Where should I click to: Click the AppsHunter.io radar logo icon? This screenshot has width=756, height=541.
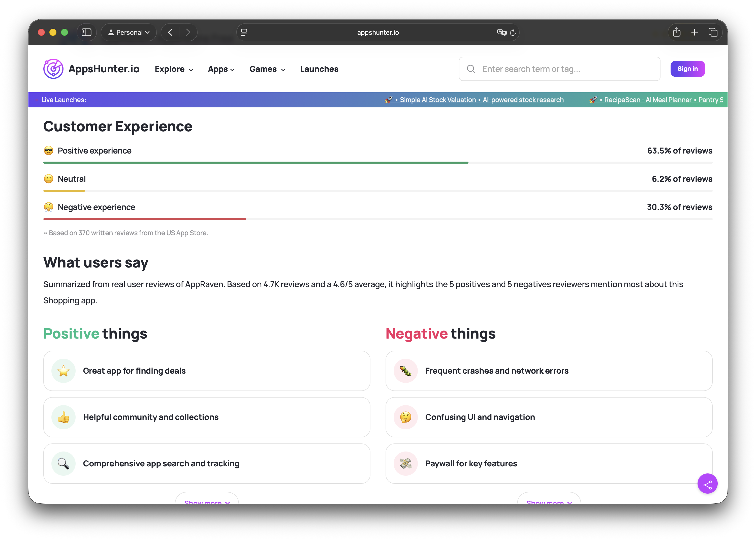point(53,69)
